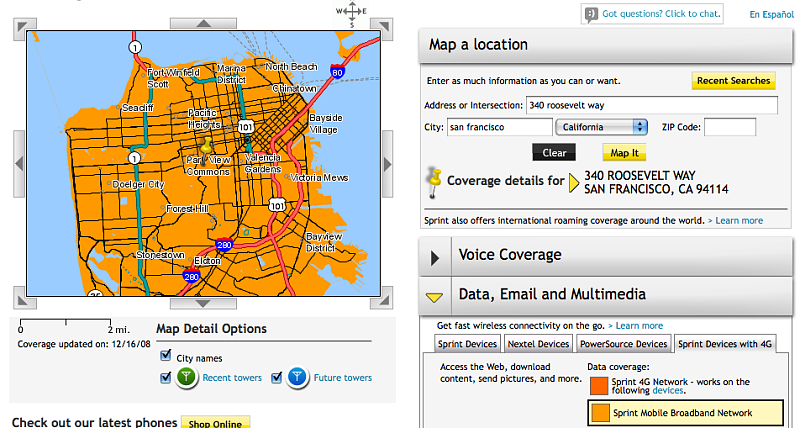Viewport: 800px width, 428px height.
Task: Switch to PowerSource Devices tab
Action: [x=623, y=344]
